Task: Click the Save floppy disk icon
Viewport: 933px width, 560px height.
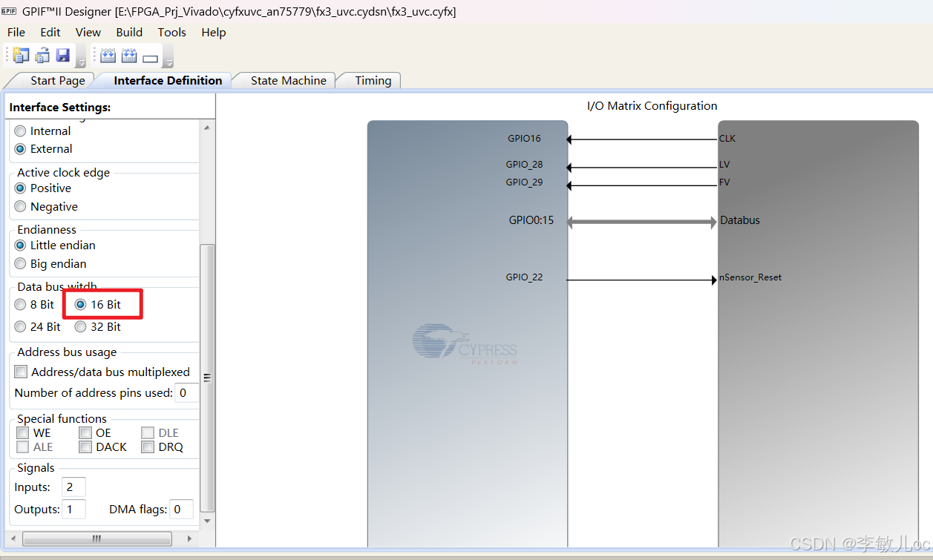Action: (62, 56)
